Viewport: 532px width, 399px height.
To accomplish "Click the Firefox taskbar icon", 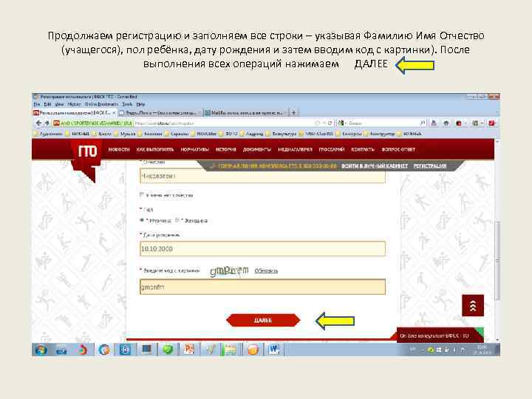I will click(104, 349).
